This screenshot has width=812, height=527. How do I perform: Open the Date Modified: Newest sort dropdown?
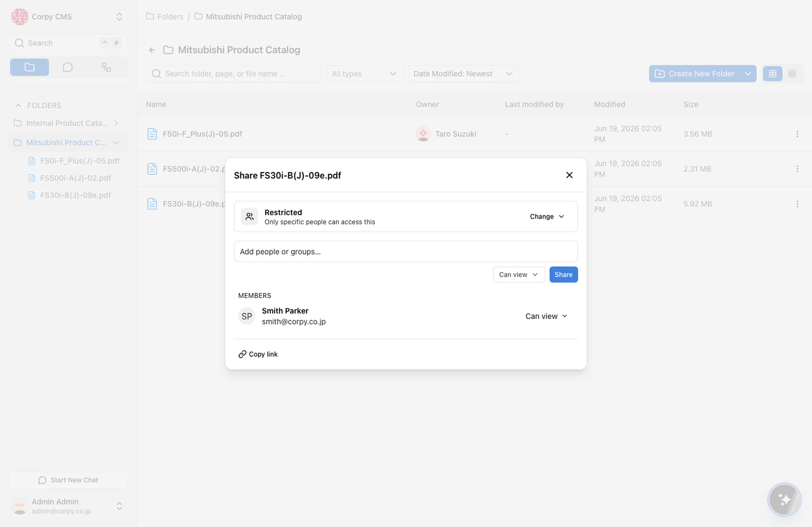[x=464, y=73]
